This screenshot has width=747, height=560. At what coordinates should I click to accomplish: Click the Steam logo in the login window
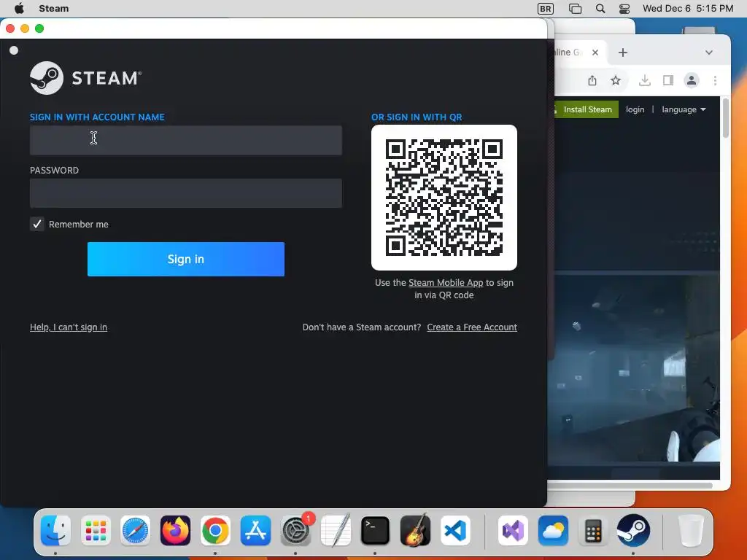click(x=86, y=77)
